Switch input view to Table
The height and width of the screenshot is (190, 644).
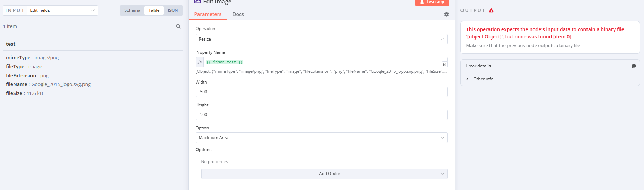point(154,10)
